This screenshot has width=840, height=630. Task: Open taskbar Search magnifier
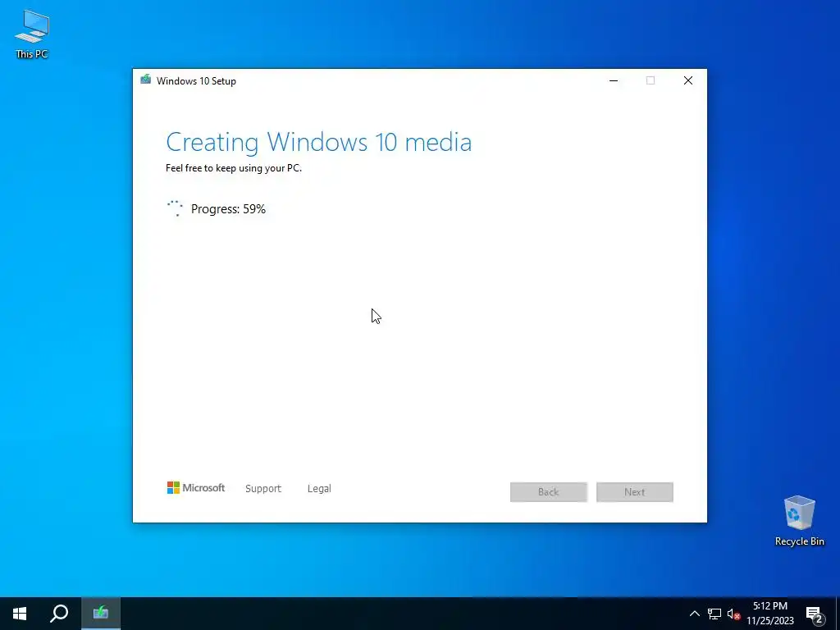click(x=59, y=614)
